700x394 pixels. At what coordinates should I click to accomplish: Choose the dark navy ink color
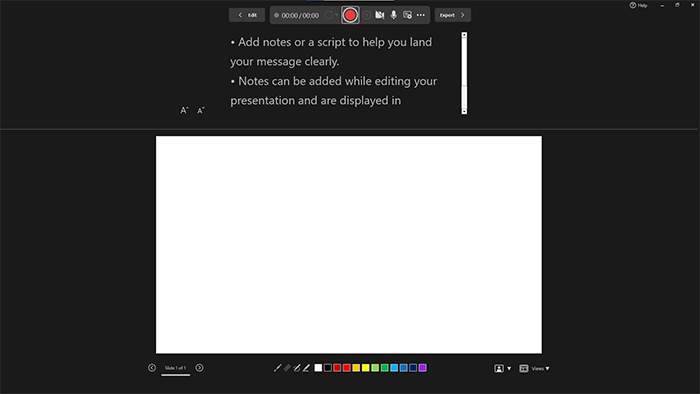(413, 368)
